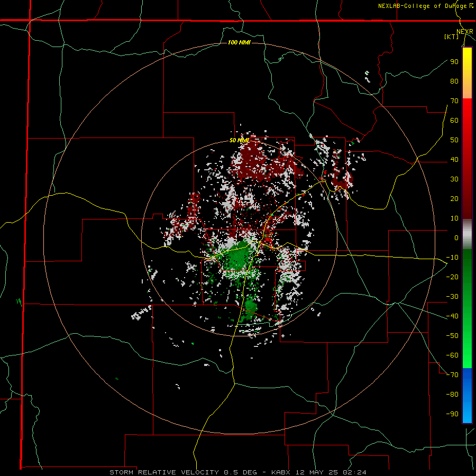
Task: Click the 50 value on velocity scale
Action: coord(454,140)
